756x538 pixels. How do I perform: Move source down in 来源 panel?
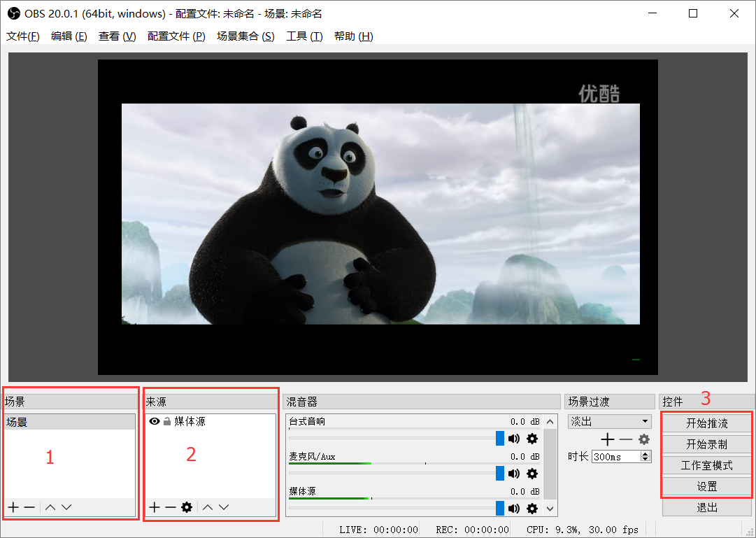[224, 507]
